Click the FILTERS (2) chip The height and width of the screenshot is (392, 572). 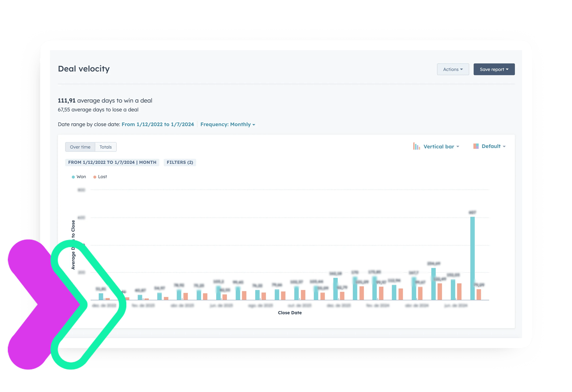tap(180, 162)
